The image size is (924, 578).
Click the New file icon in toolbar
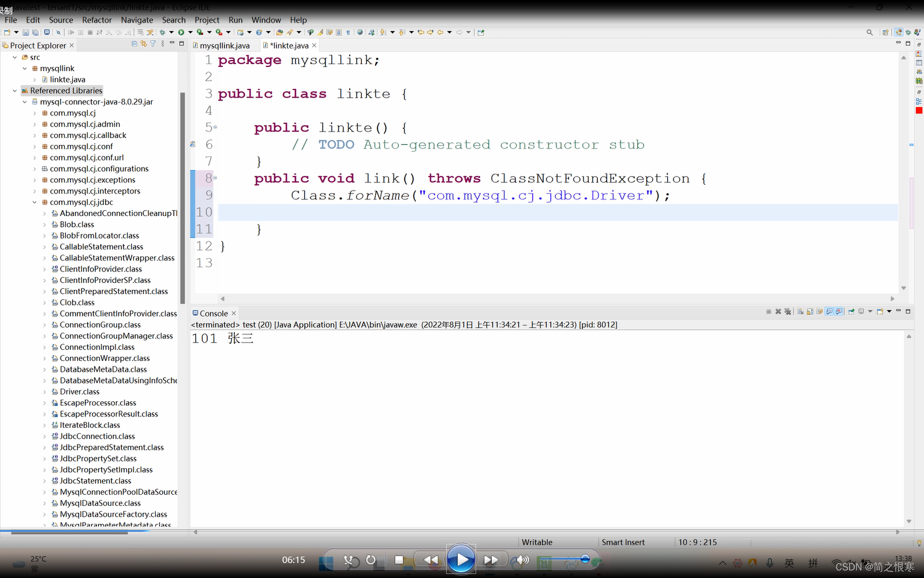tap(7, 32)
